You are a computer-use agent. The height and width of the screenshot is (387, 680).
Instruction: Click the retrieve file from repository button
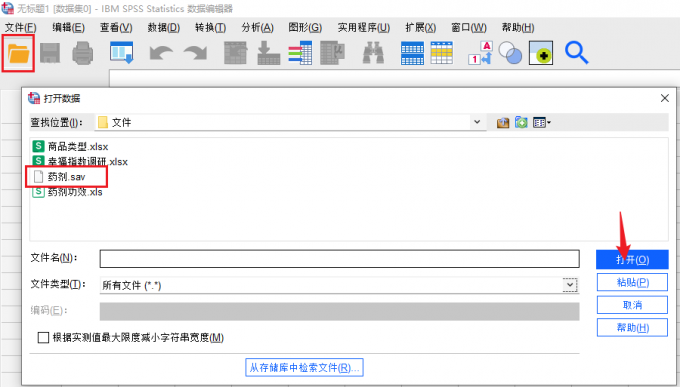tap(304, 367)
